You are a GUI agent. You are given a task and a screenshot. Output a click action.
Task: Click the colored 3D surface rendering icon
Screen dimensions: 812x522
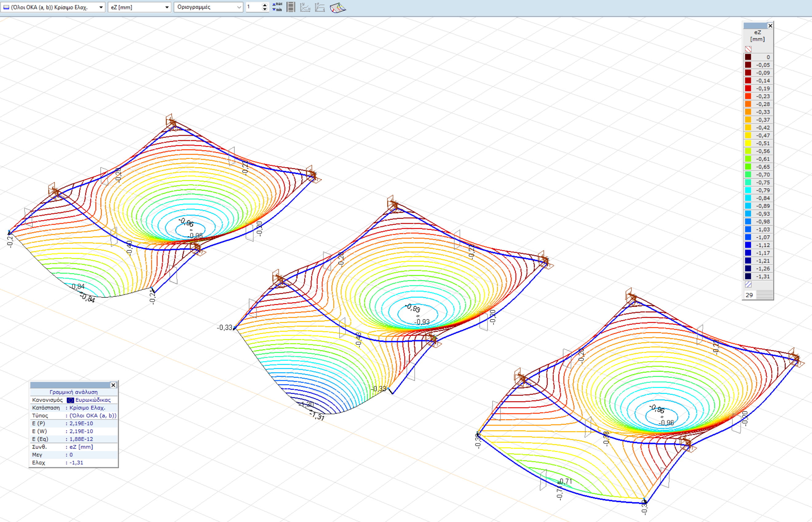coord(338,7)
